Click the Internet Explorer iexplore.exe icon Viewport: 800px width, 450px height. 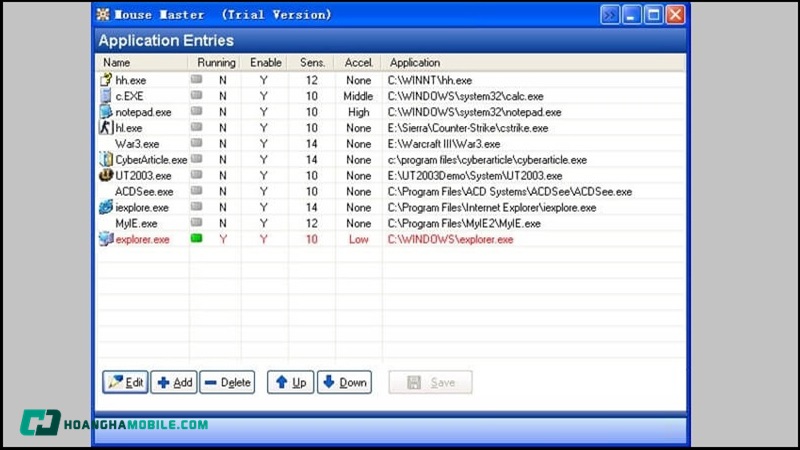pyautogui.click(x=106, y=208)
